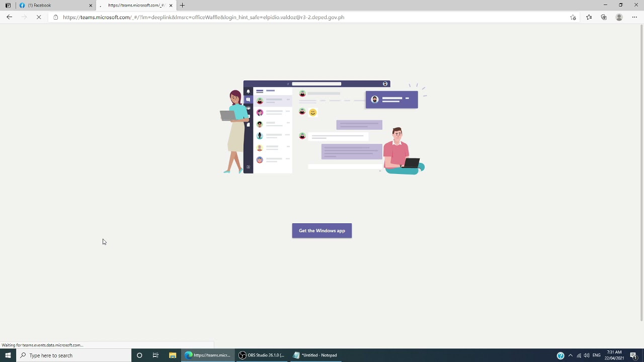
Task: Close the Teams tab
Action: 171,6
